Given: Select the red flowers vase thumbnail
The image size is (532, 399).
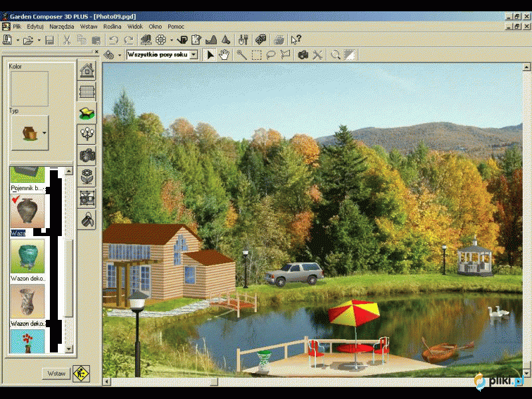Looking at the screenshot, I should (27, 342).
